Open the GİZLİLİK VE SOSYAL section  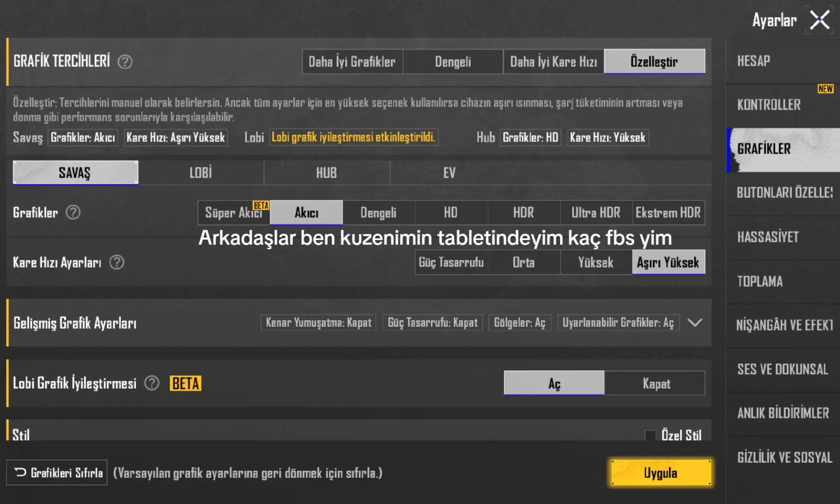tap(783, 458)
